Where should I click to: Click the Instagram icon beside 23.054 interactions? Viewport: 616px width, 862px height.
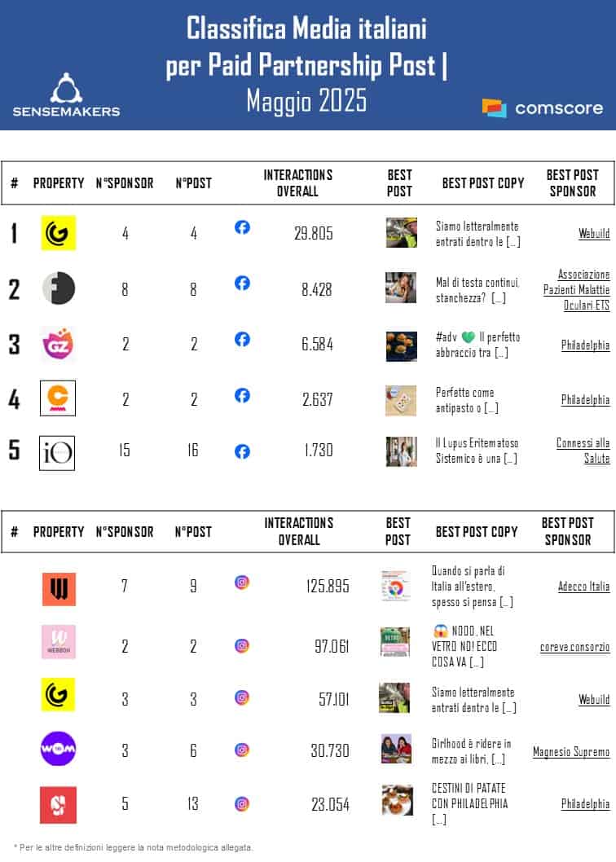pos(242,803)
